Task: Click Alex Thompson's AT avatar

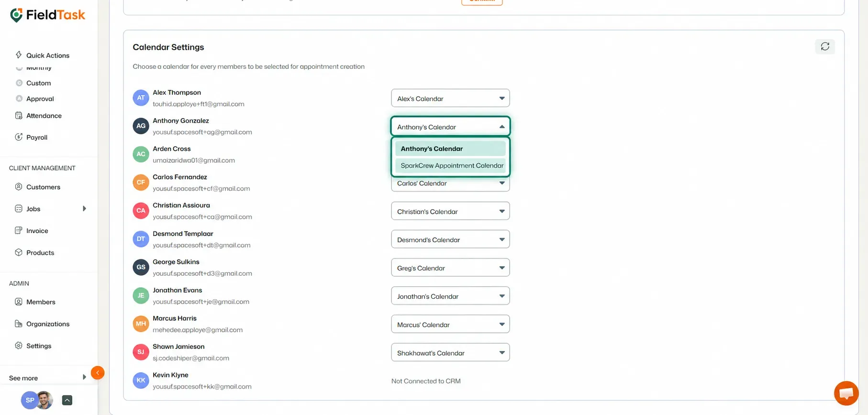Action: 141,98
